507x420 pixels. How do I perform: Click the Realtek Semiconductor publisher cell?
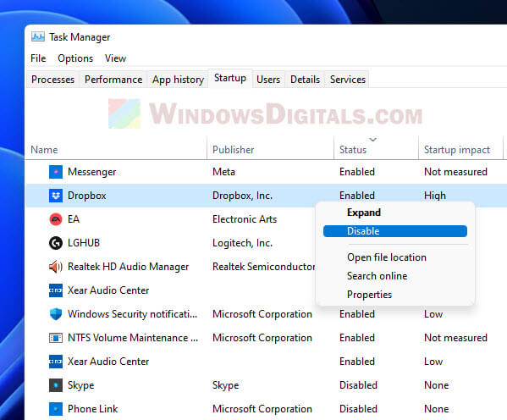[x=263, y=267]
